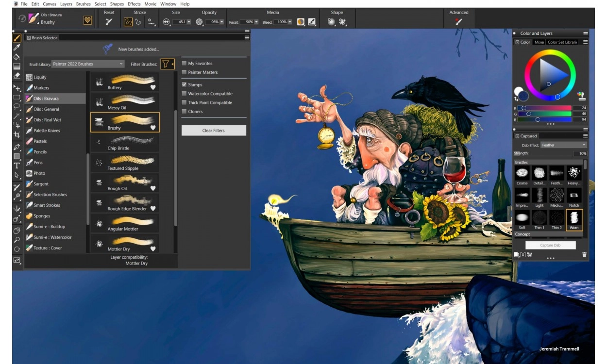Click the trash icon in Captured panel
607x364 pixels.
tap(584, 255)
